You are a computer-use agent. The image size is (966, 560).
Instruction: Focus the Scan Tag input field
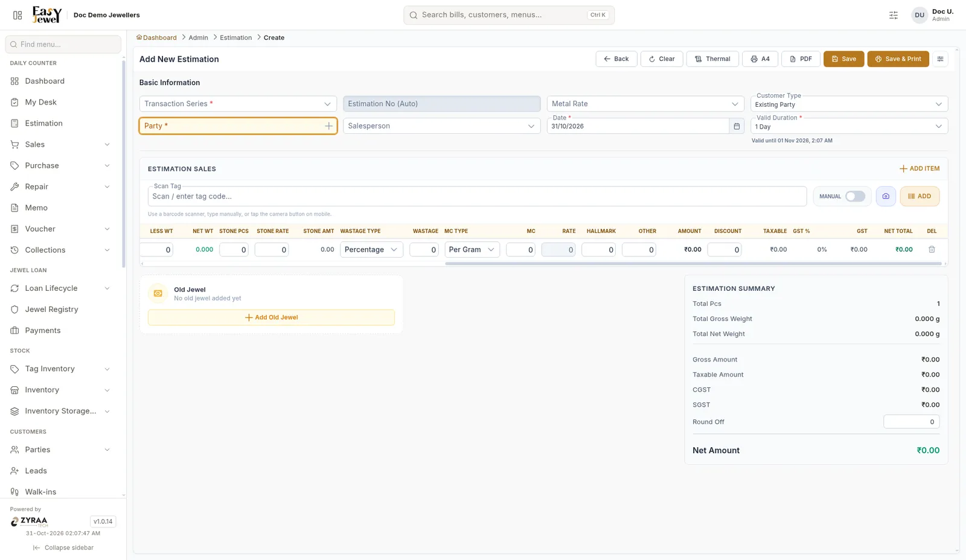[477, 196]
